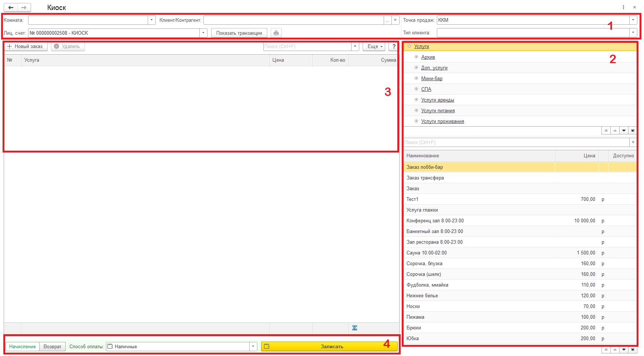Expand the Услуги проживания tree node
Image resolution: width=644 pixels, height=356 pixels.
[x=416, y=121]
